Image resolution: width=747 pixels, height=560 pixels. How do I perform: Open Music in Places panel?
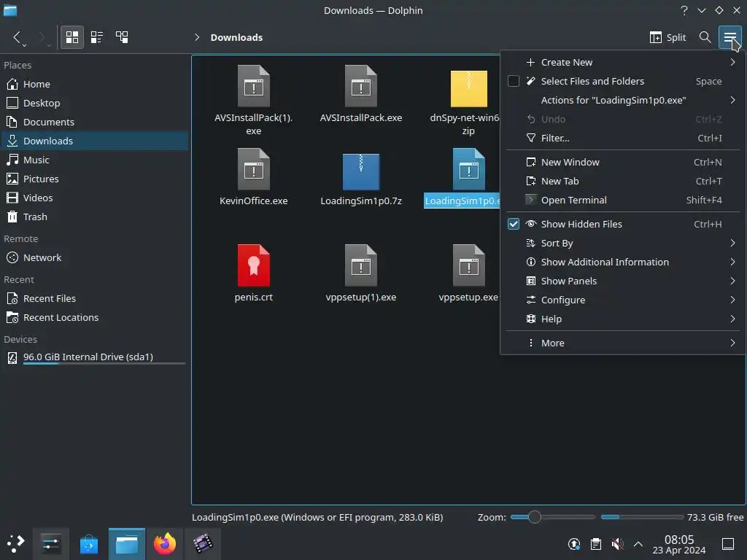[96, 160]
